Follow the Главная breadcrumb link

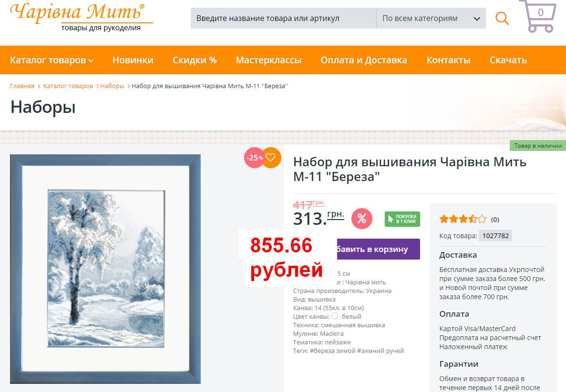(x=22, y=86)
